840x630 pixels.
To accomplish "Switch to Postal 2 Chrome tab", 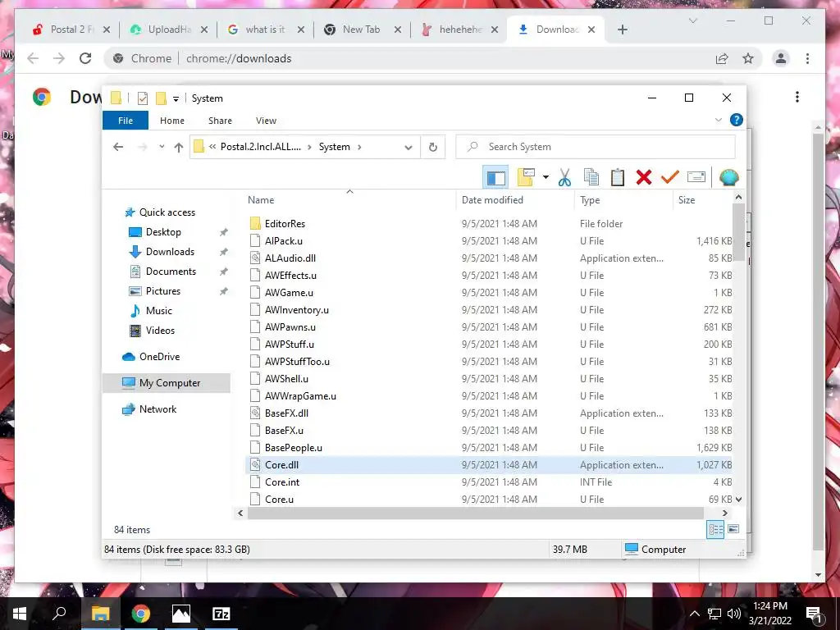I will [x=71, y=30].
